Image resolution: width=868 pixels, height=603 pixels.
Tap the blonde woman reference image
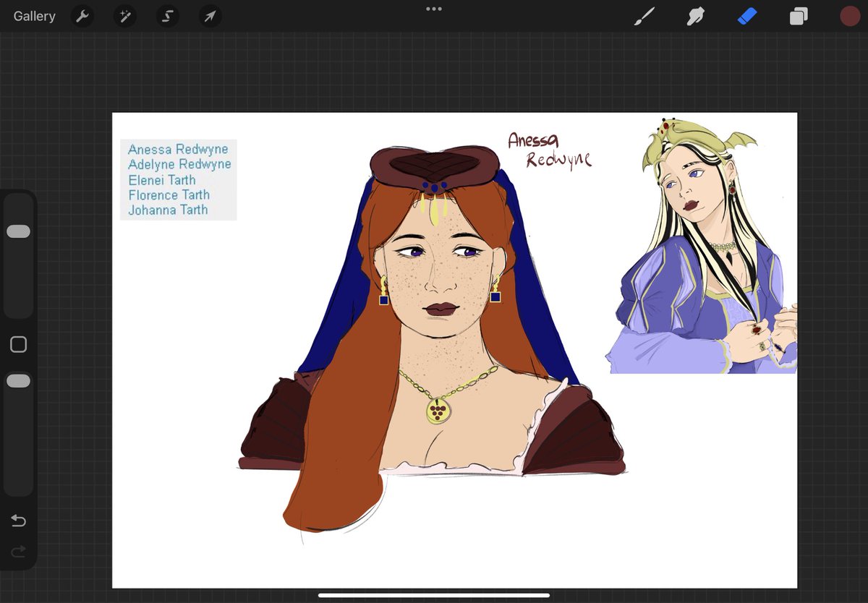pos(702,245)
